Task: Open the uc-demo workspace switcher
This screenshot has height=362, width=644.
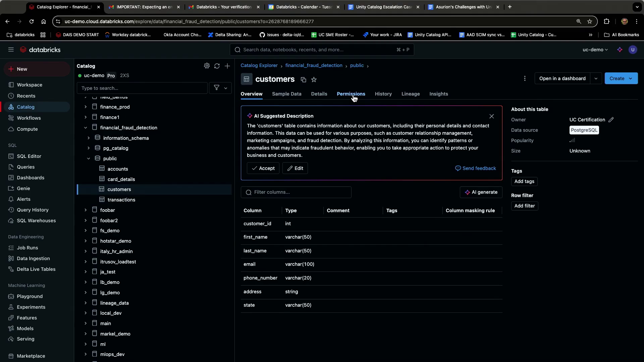Action: [x=595, y=50]
